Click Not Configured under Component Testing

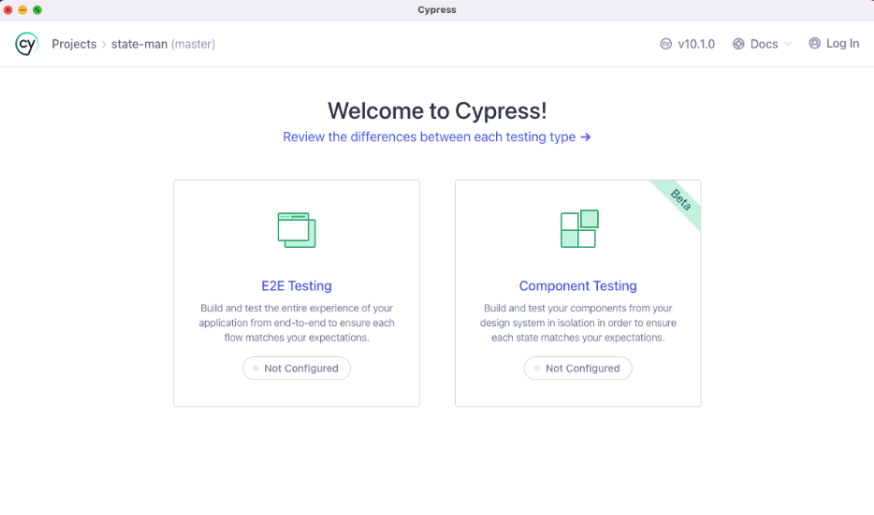point(578,368)
